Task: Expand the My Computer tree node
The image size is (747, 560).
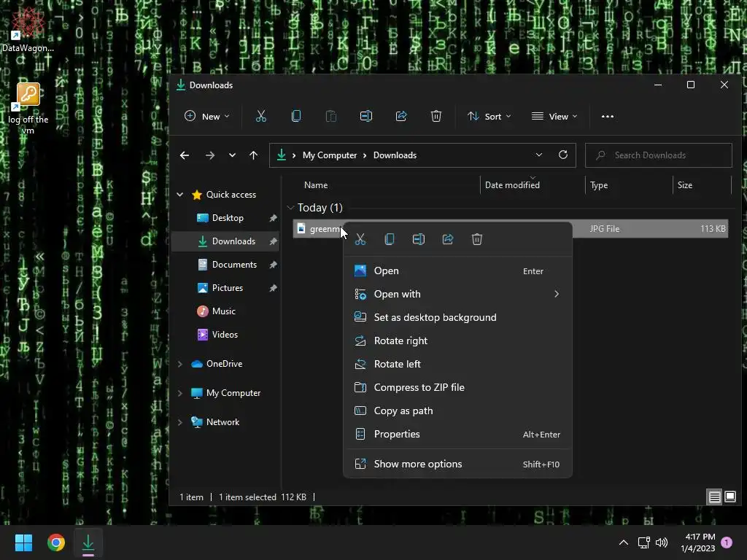Action: click(x=180, y=393)
